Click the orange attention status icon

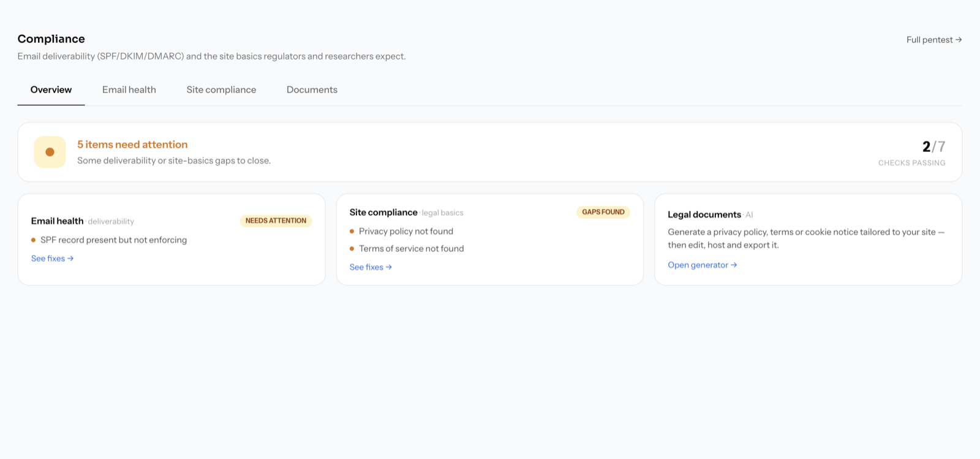[50, 152]
